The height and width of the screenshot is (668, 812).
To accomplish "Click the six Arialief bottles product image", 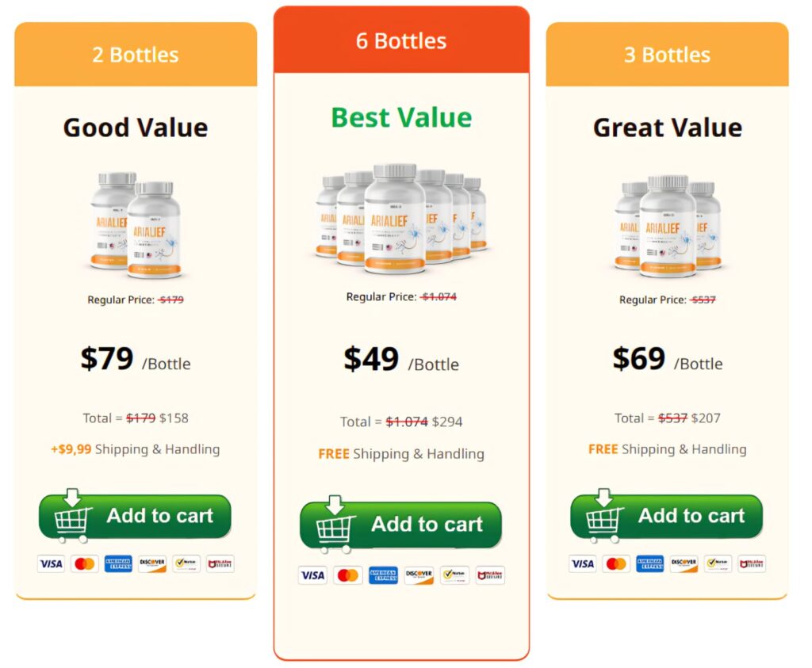I will coord(401,218).
